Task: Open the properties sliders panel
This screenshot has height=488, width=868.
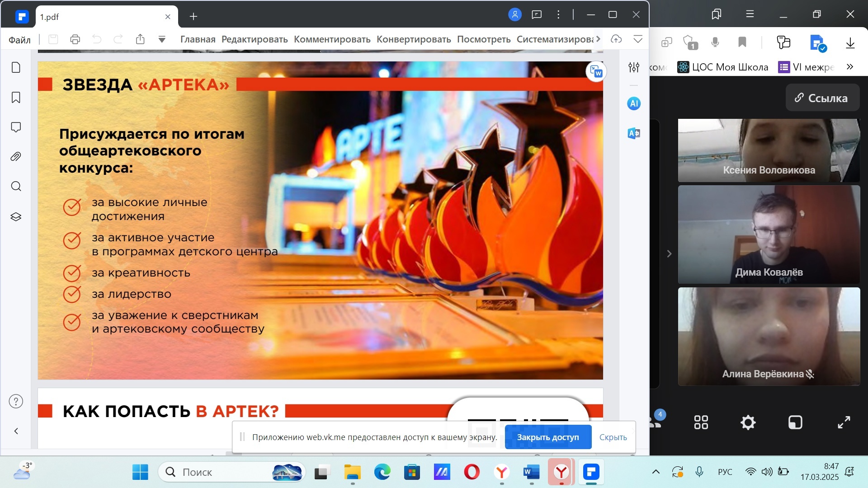Action: 634,67
